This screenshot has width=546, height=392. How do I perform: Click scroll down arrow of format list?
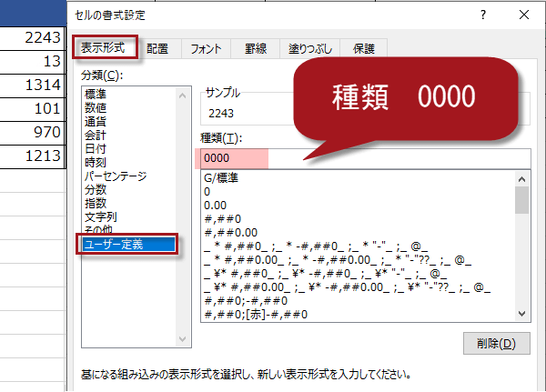pyautogui.click(x=521, y=313)
